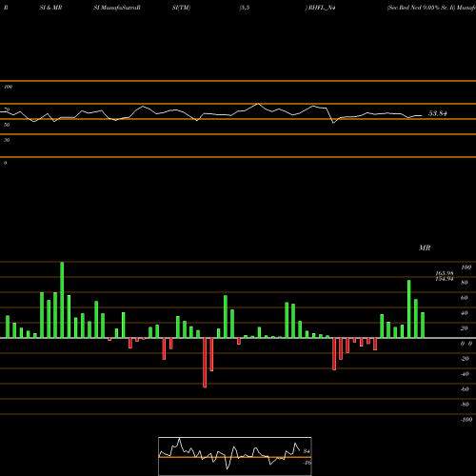The width and height of the screenshot is (476, 476).
Task: Click the 'SI MunafaSutraR' header text
Action: pyautogui.click(x=117, y=8)
